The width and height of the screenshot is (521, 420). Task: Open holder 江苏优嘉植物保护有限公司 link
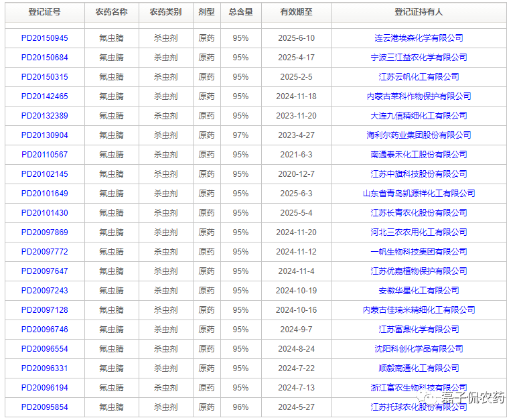(x=419, y=271)
